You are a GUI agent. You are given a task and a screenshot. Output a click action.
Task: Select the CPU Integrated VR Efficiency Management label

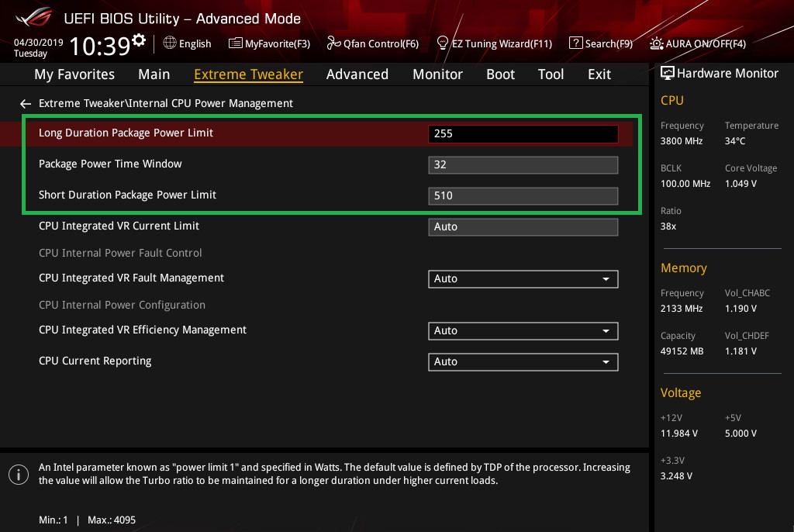pos(143,330)
